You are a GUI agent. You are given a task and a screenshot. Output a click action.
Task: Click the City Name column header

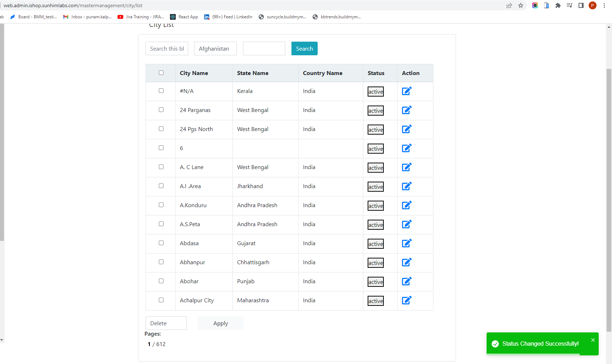coord(194,73)
